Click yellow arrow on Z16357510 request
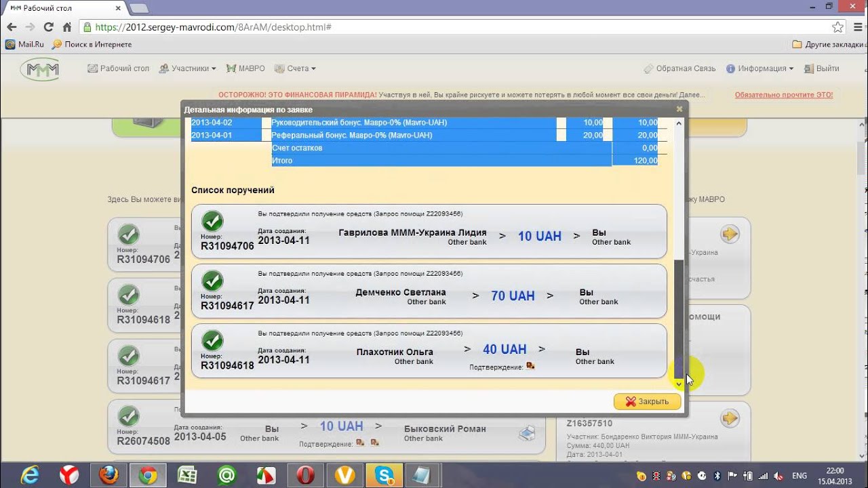Image resolution: width=868 pixels, height=488 pixels. point(730,419)
